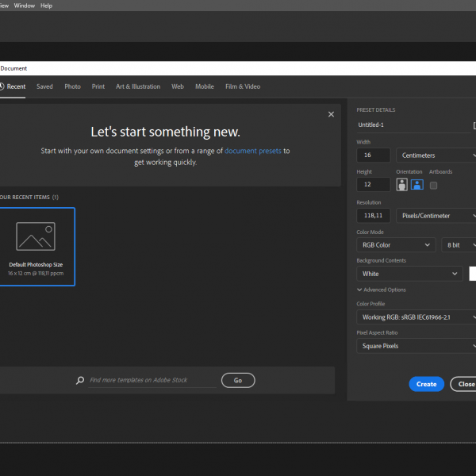Click the Adobe Stock search magnifier icon
The height and width of the screenshot is (476, 476).
coord(80,380)
